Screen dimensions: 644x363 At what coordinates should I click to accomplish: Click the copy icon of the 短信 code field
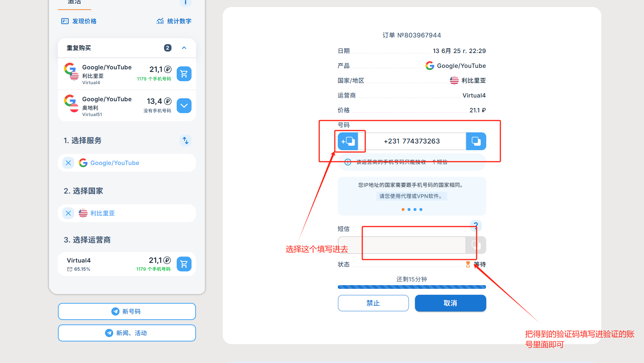click(476, 245)
